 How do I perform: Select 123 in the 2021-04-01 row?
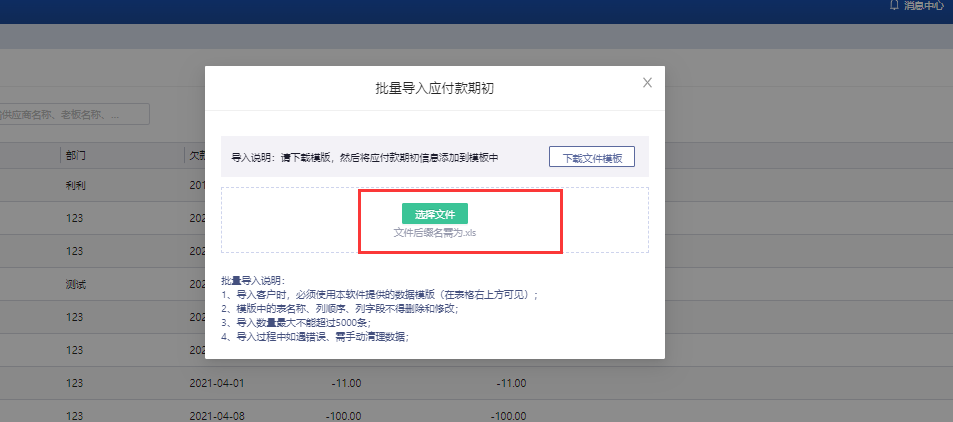[73, 382]
